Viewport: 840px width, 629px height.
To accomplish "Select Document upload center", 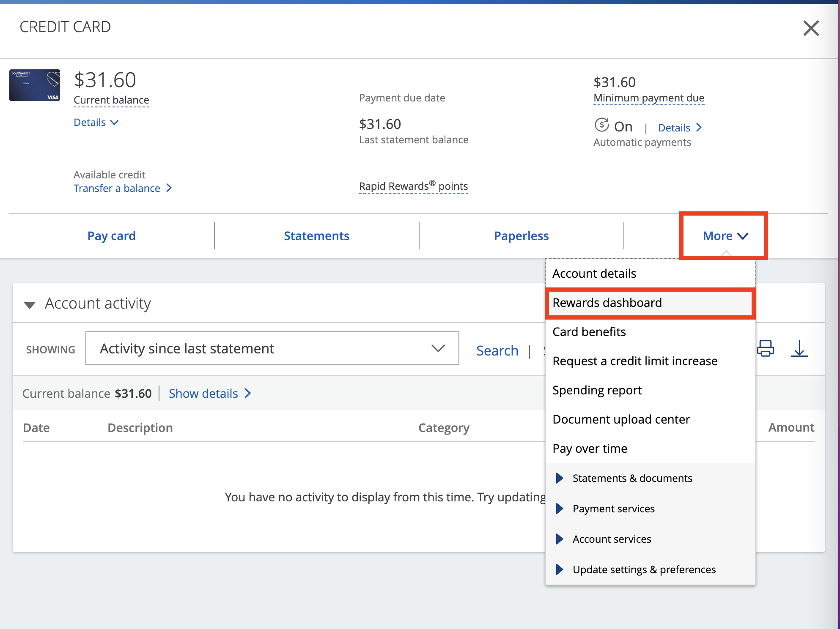I will pos(651,419).
